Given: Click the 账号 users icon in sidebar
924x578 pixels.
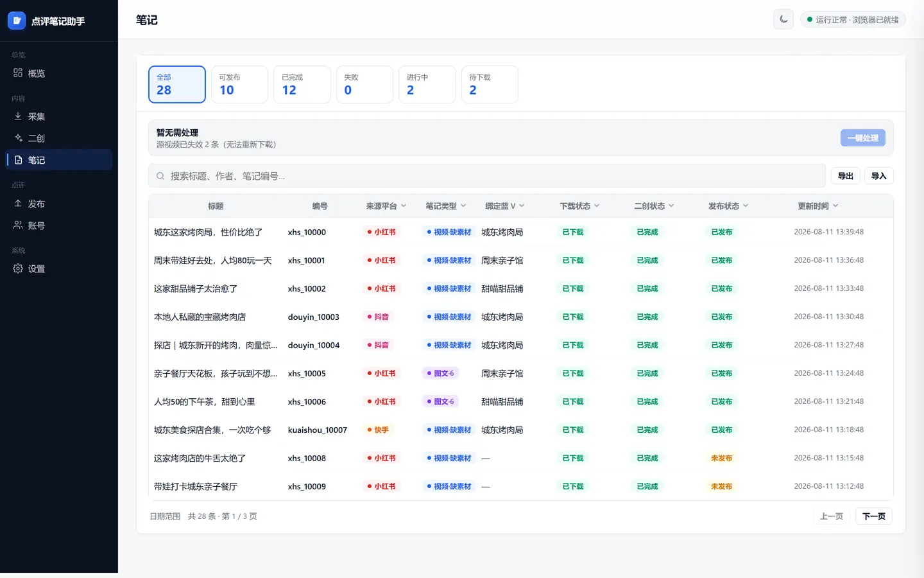Looking at the screenshot, I should [18, 225].
